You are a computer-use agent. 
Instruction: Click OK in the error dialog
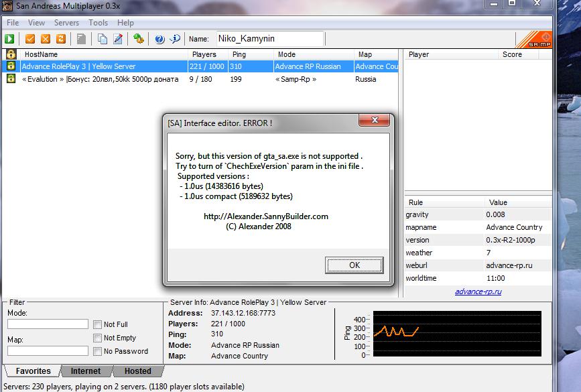point(354,265)
